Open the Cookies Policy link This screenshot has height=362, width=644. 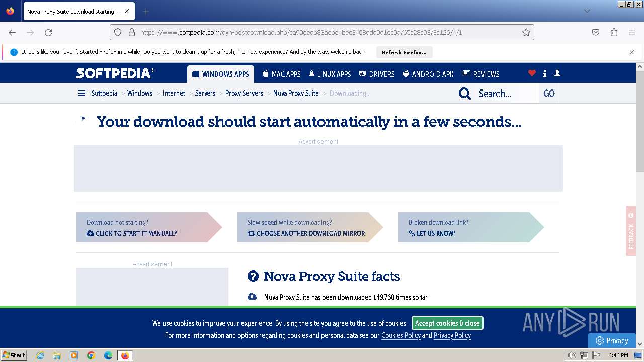point(400,335)
